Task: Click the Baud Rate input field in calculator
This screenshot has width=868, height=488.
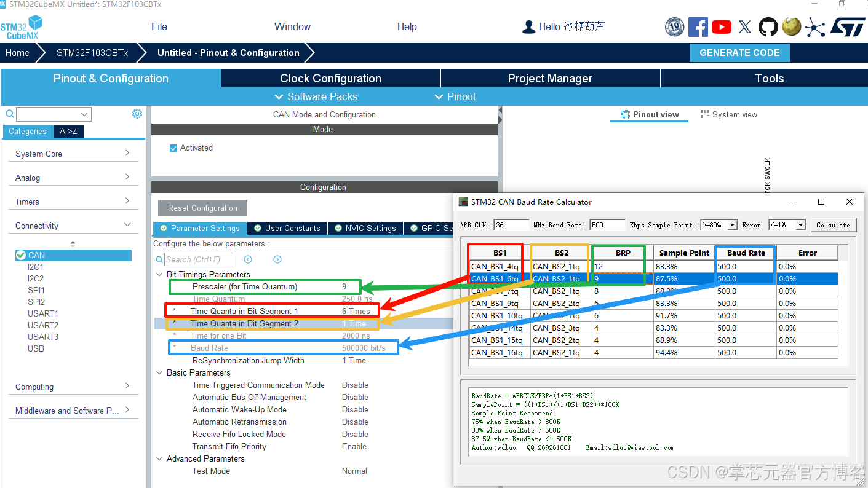Action: click(x=608, y=225)
